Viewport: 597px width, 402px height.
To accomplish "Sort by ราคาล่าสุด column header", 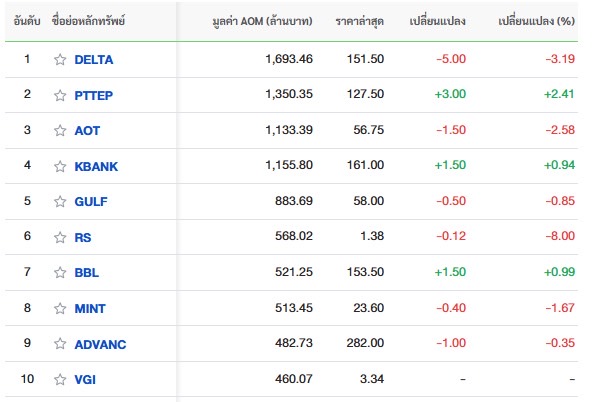I will (x=359, y=21).
